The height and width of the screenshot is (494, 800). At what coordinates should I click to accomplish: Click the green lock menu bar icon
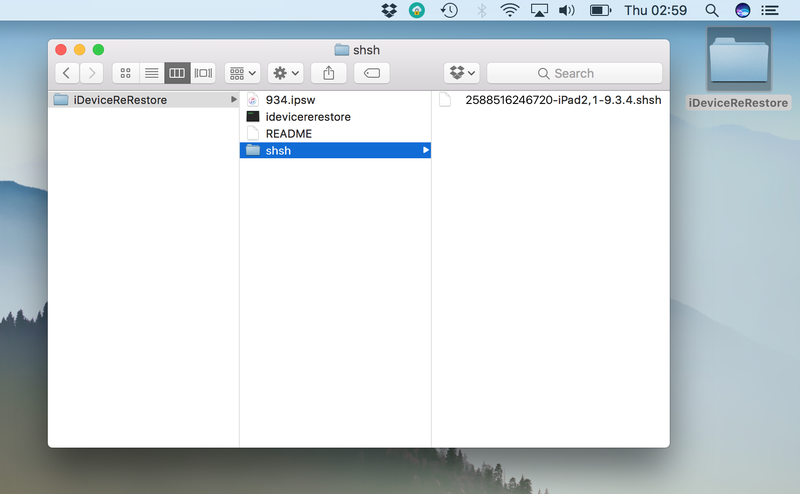[x=417, y=10]
